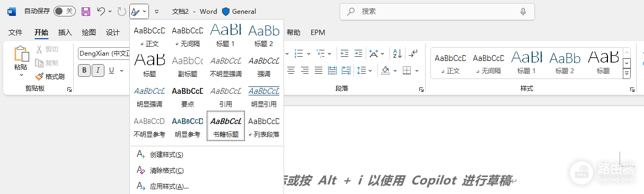Select the Format Painter (格式刷)

(50, 76)
